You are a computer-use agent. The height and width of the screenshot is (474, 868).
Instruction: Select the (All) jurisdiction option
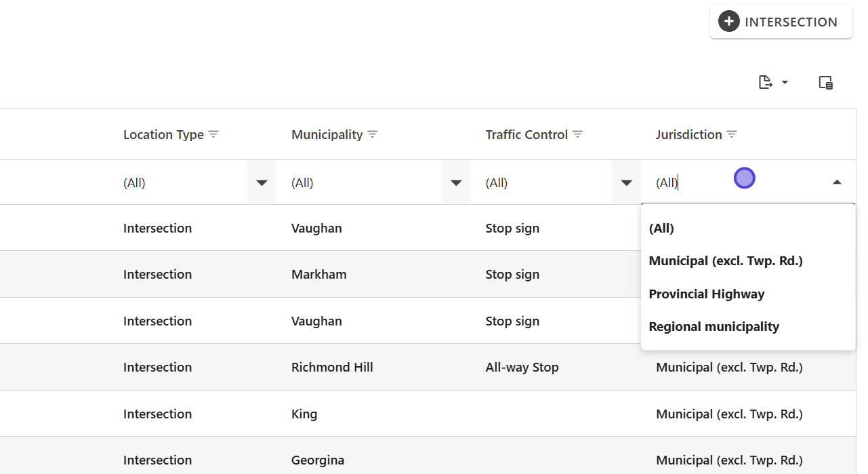661,229
